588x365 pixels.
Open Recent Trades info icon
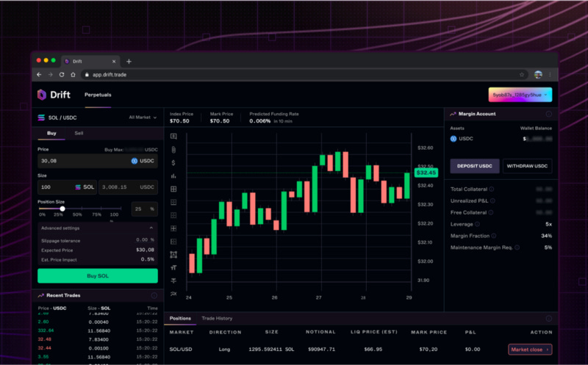click(154, 295)
